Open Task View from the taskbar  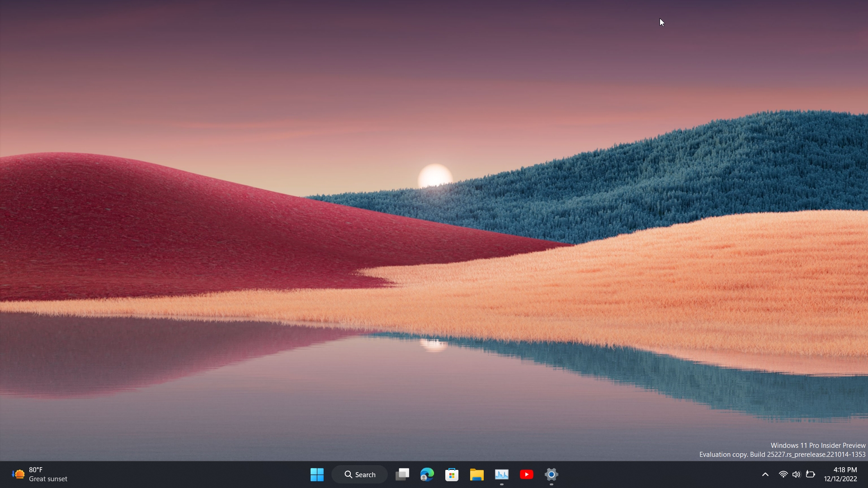402,474
